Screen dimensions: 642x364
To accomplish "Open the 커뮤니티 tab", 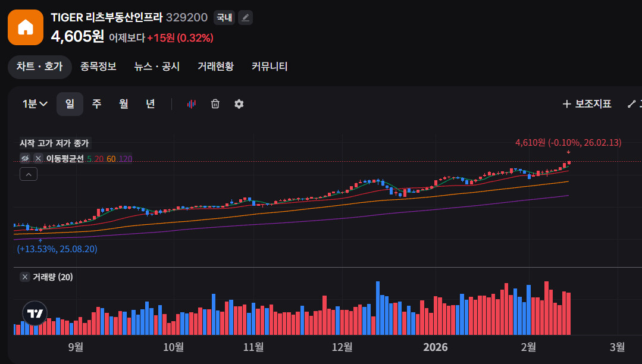I will pos(270,67).
